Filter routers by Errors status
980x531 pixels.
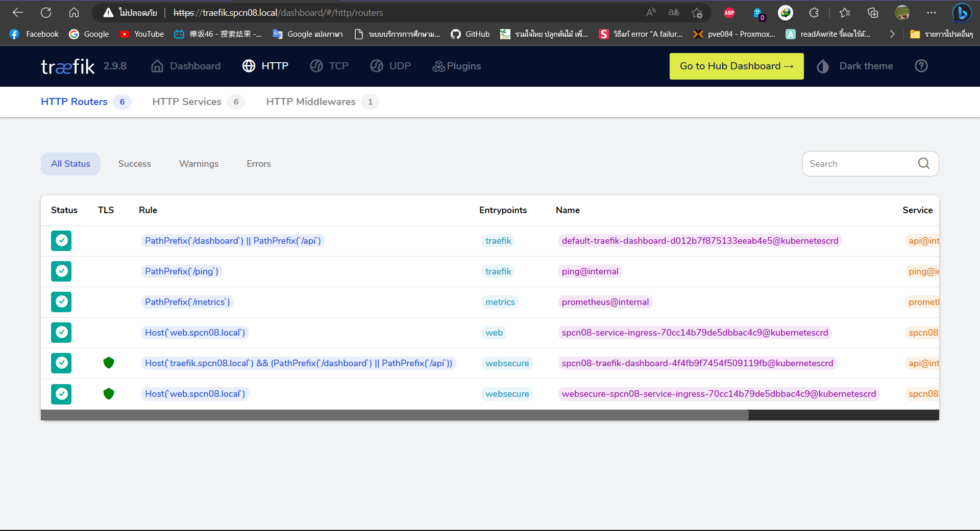click(258, 163)
